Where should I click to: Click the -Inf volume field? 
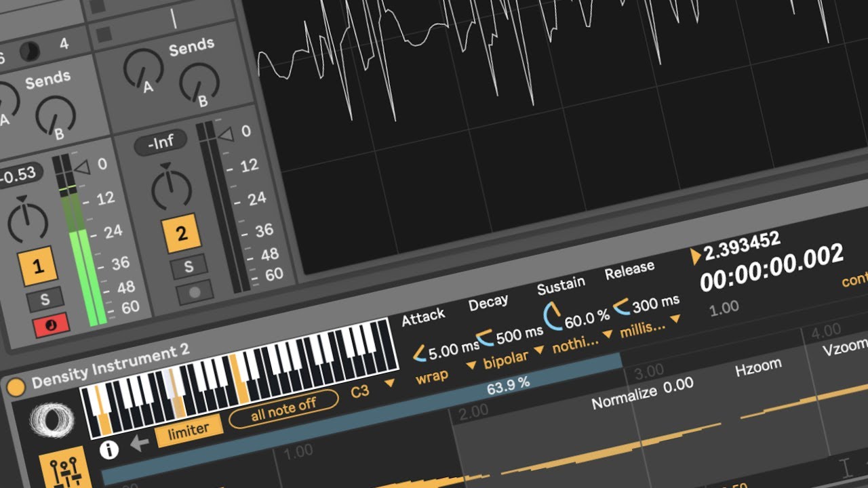click(x=161, y=143)
